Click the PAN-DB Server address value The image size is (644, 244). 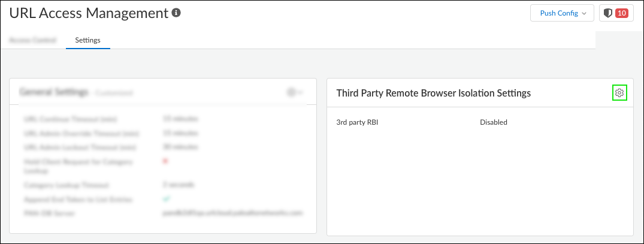pos(232,212)
